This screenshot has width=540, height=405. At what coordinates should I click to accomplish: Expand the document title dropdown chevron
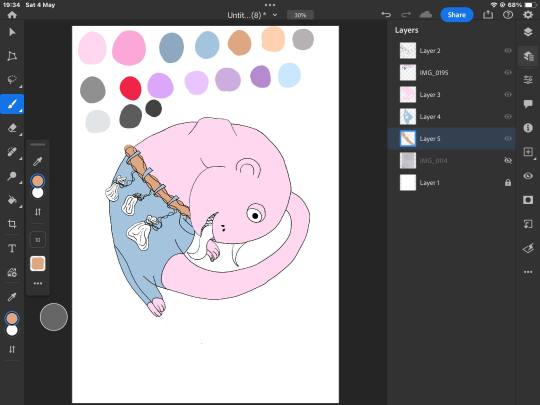(275, 15)
